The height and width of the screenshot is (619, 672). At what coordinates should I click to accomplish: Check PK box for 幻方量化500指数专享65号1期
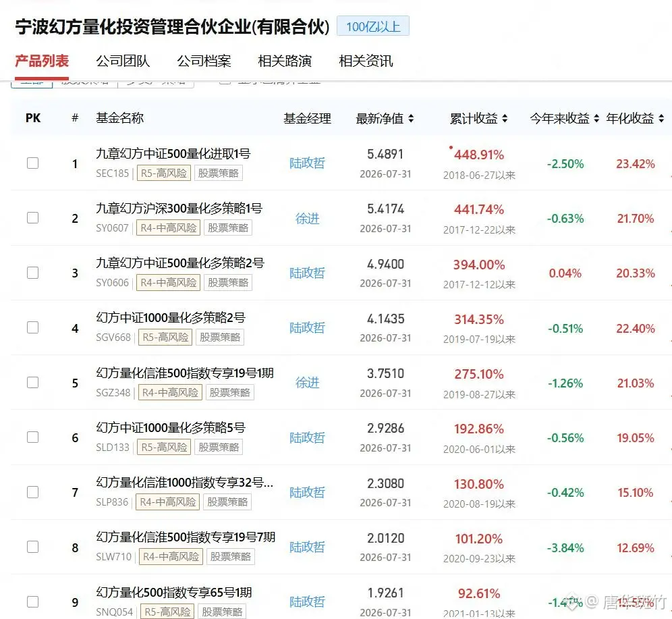[x=32, y=602]
